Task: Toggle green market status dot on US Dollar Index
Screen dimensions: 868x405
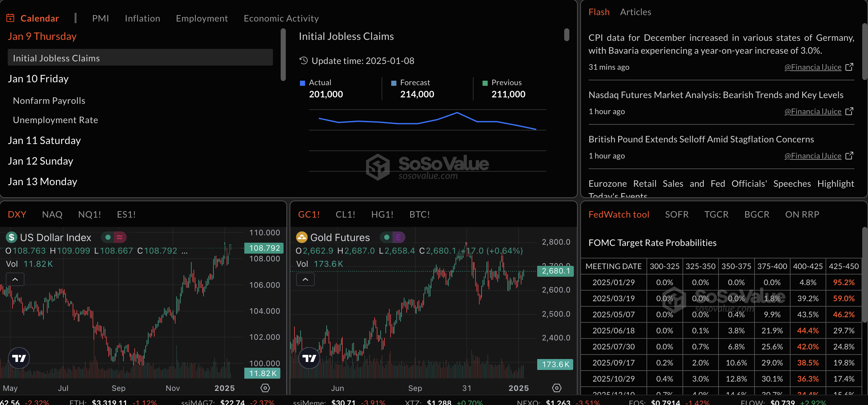Action: point(108,237)
